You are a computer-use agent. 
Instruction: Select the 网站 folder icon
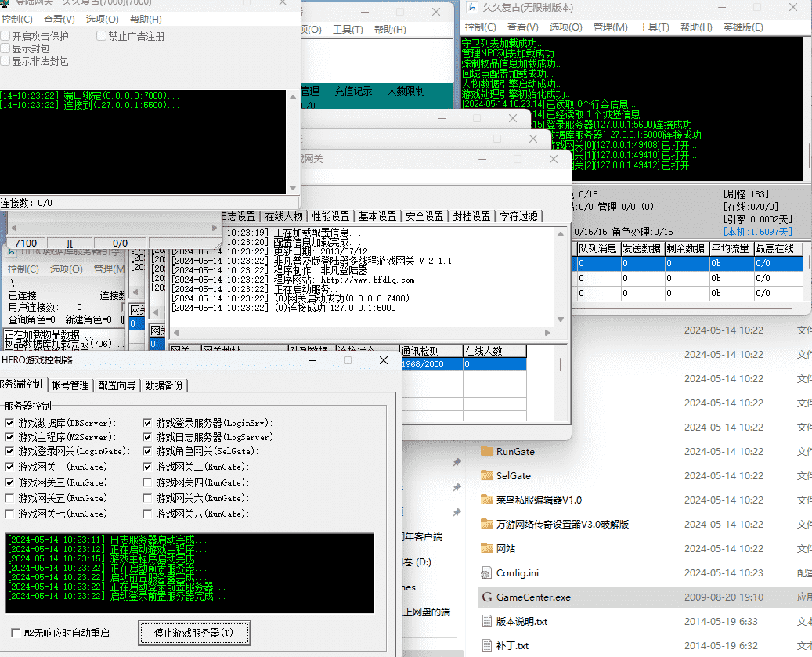[x=487, y=548]
